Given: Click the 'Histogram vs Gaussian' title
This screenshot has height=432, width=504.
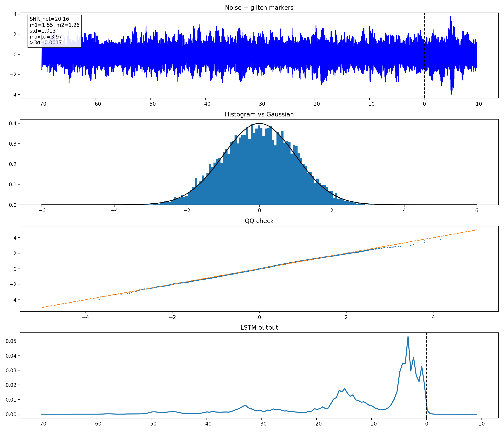Looking at the screenshot, I should click(x=259, y=114).
